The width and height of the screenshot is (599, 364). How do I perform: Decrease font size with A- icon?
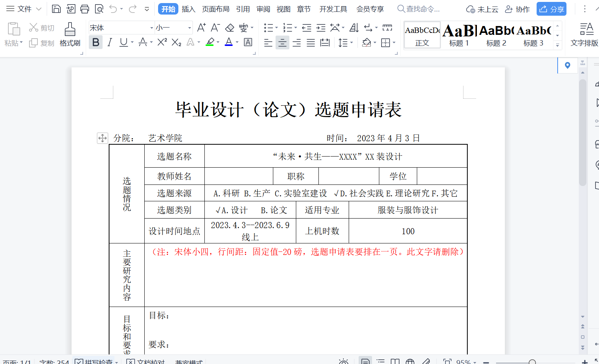215,28
